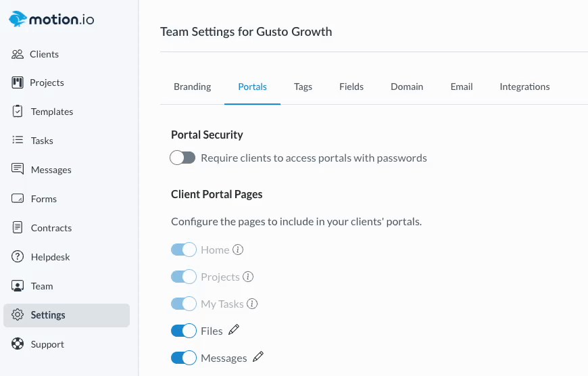The image size is (588, 376).
Task: Go to Tasks in the sidebar
Action: pos(42,141)
